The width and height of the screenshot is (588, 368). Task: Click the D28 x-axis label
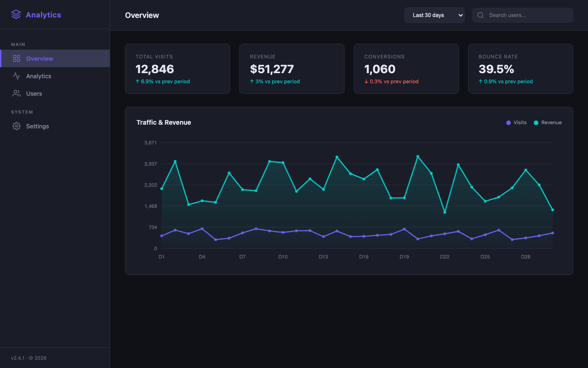(x=526, y=257)
